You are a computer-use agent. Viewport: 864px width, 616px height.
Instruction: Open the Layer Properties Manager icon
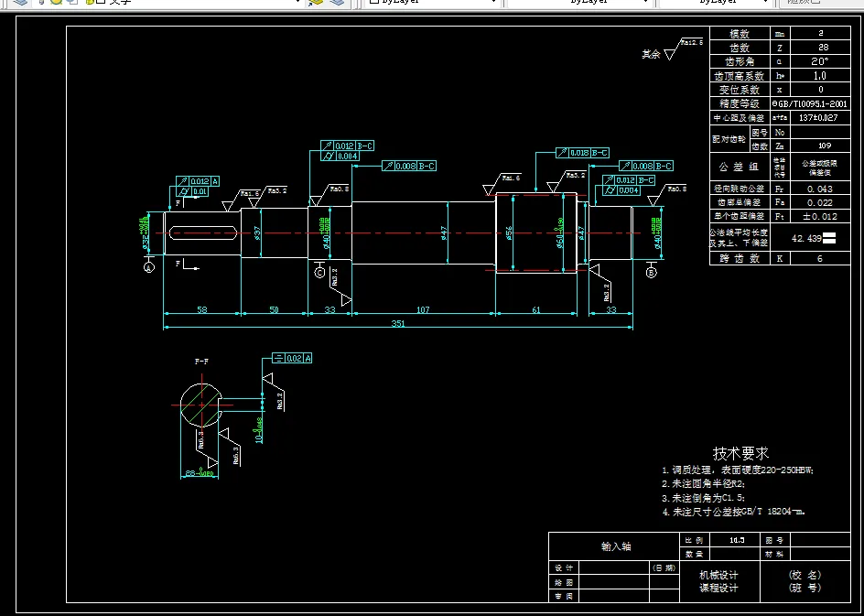coord(20,2)
